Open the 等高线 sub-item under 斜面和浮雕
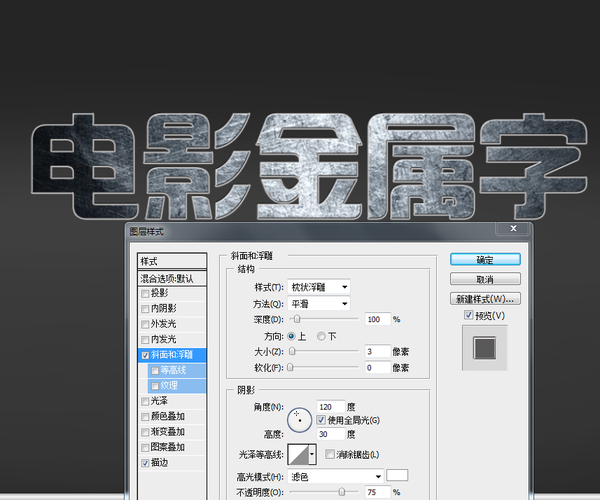Screen dimensions: 600x500 174,370
